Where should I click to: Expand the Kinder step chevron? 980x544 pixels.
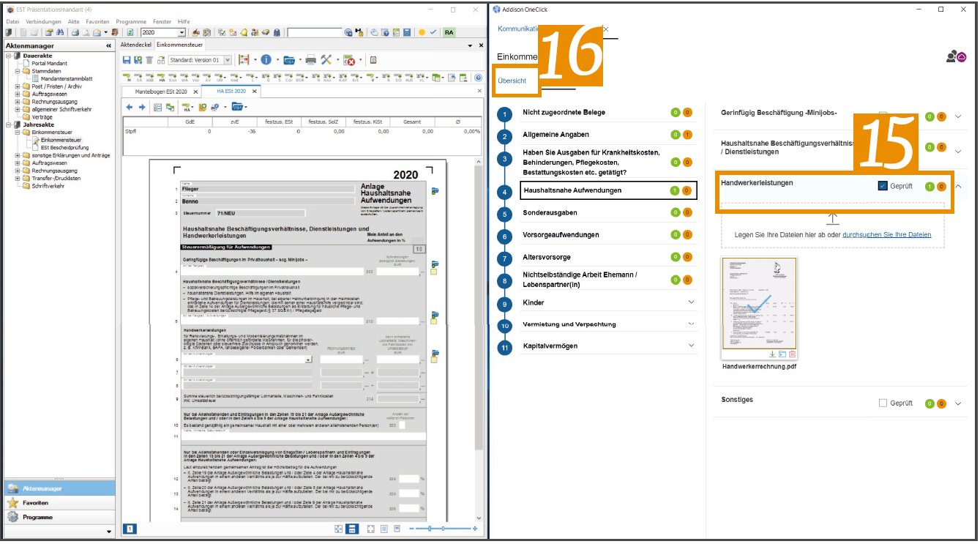(x=691, y=302)
